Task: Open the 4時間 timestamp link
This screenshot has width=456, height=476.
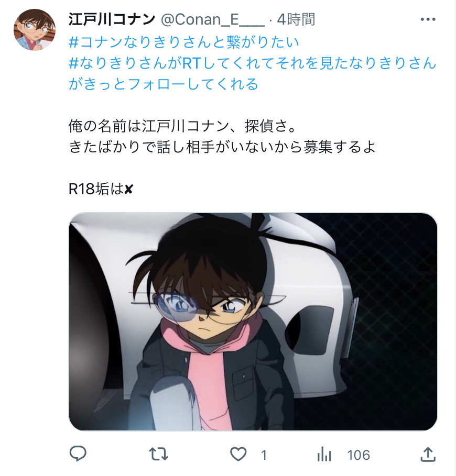Action: pyautogui.click(x=296, y=20)
